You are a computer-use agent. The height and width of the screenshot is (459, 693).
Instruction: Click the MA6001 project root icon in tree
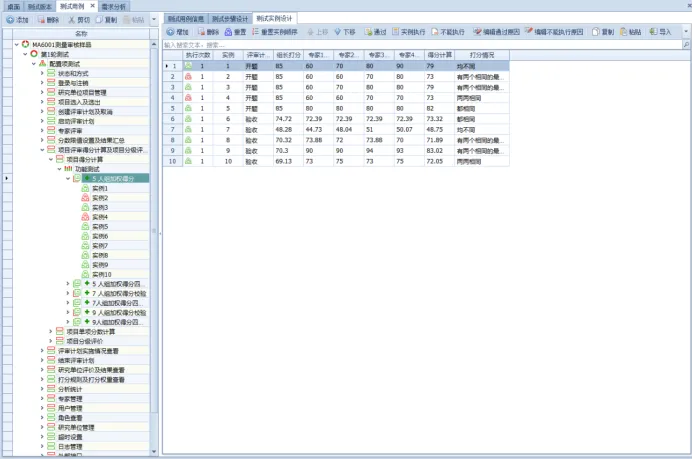[x=26, y=44]
